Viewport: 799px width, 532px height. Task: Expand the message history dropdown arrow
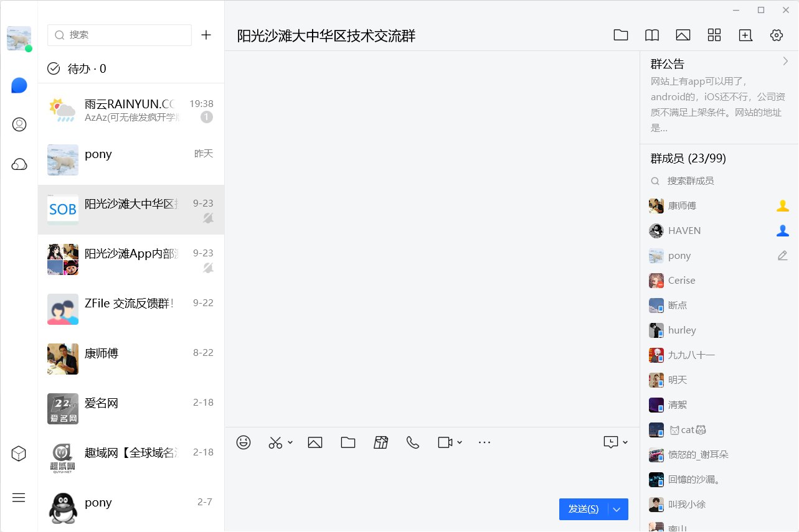(625, 442)
